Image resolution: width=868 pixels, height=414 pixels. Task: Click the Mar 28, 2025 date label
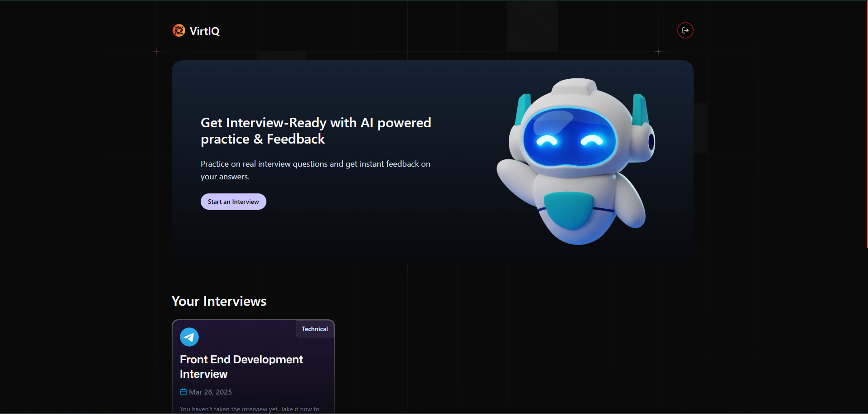(210, 392)
